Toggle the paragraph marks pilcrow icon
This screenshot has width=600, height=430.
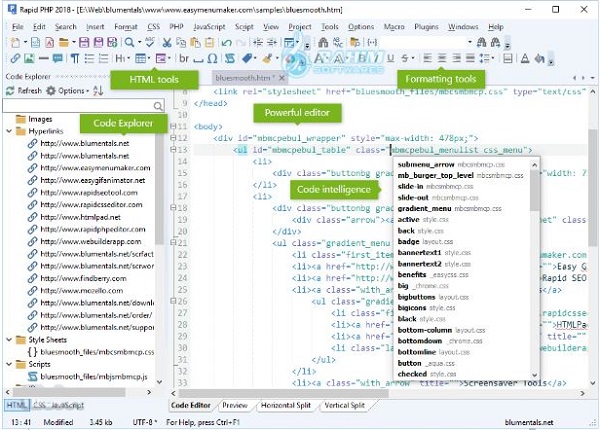click(75, 59)
